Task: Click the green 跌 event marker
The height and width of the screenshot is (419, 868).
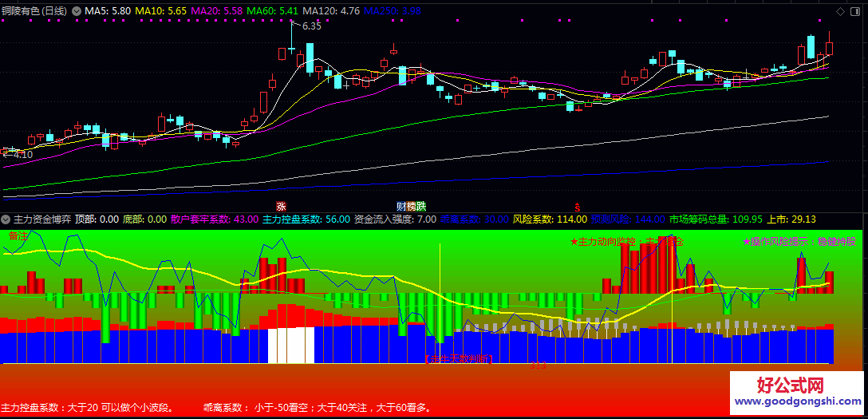Action: click(x=421, y=207)
